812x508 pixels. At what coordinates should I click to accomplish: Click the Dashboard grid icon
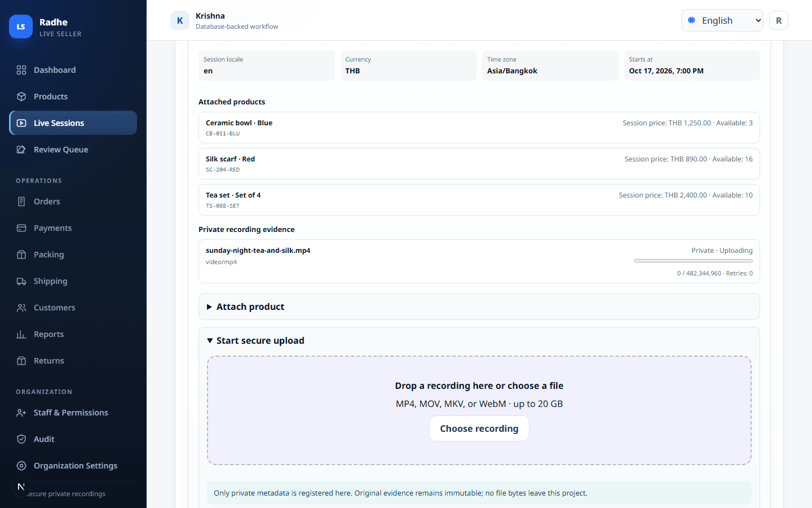click(x=21, y=70)
